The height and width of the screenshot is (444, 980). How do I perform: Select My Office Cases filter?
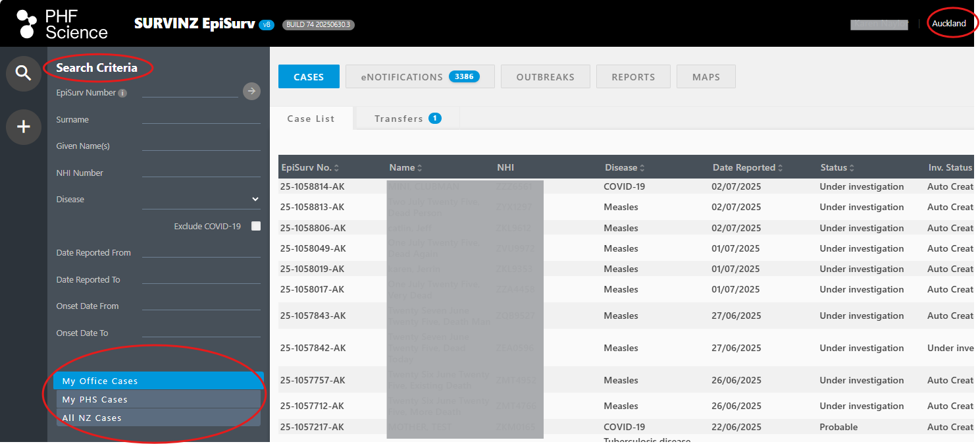click(159, 381)
